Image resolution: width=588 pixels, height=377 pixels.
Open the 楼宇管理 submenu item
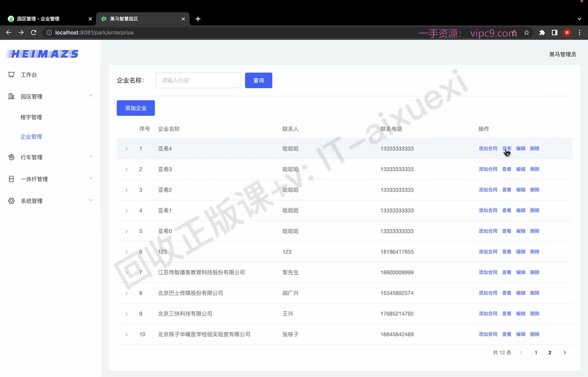31,117
